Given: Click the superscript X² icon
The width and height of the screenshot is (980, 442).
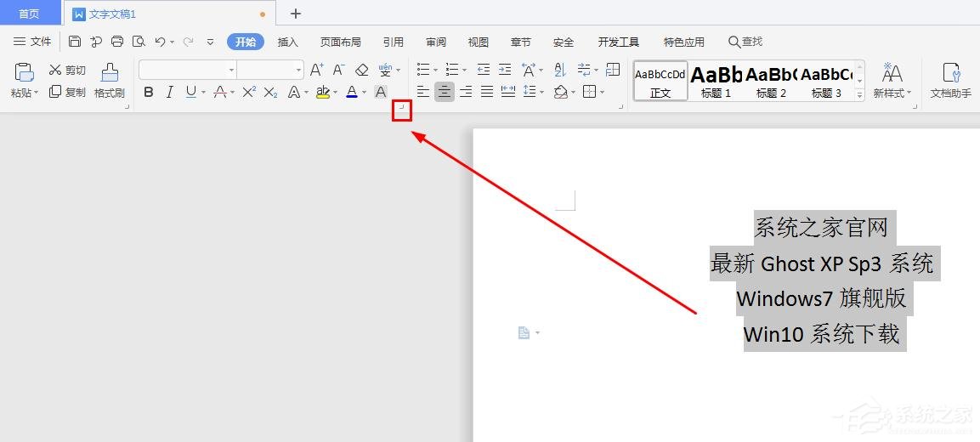Looking at the screenshot, I should 249,92.
